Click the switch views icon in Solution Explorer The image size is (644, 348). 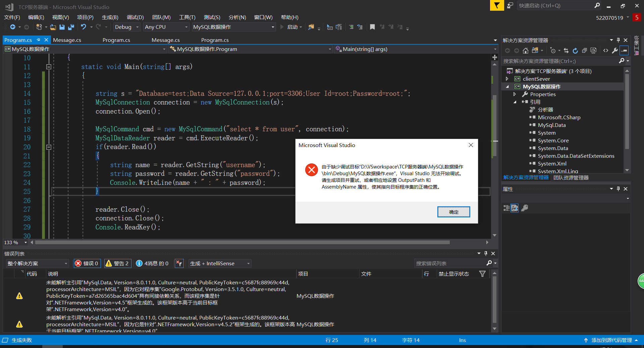tap(535, 51)
